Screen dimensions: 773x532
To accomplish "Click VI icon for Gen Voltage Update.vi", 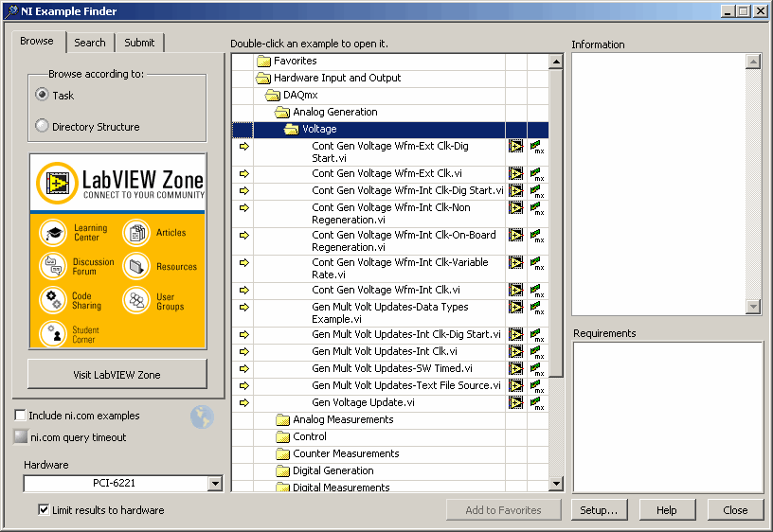I will [x=515, y=403].
